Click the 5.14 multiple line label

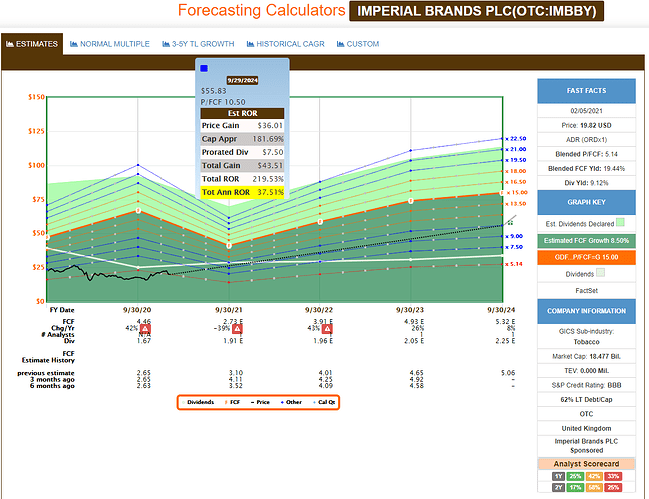click(514, 264)
